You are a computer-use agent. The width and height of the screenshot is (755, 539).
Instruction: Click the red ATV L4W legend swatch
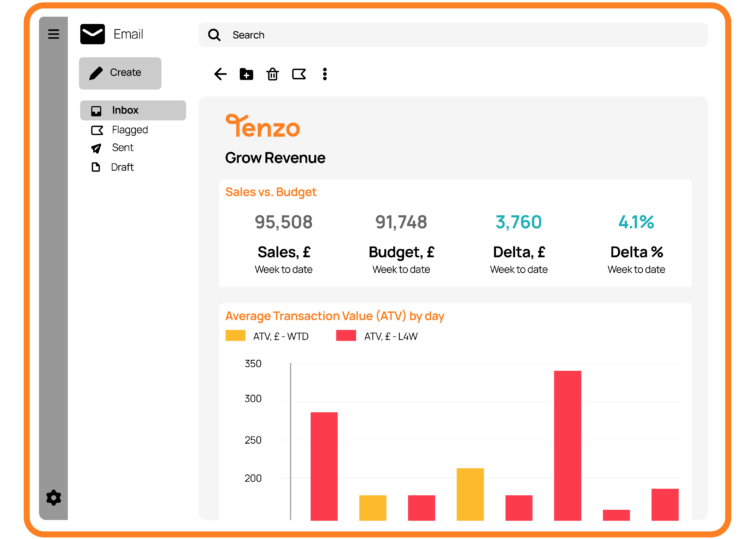pyautogui.click(x=346, y=336)
